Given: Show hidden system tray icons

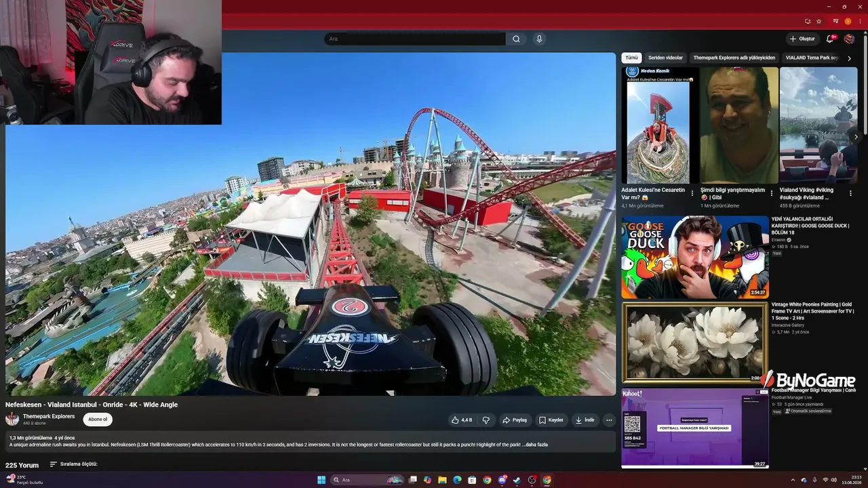Looking at the screenshot, I should click(x=793, y=480).
